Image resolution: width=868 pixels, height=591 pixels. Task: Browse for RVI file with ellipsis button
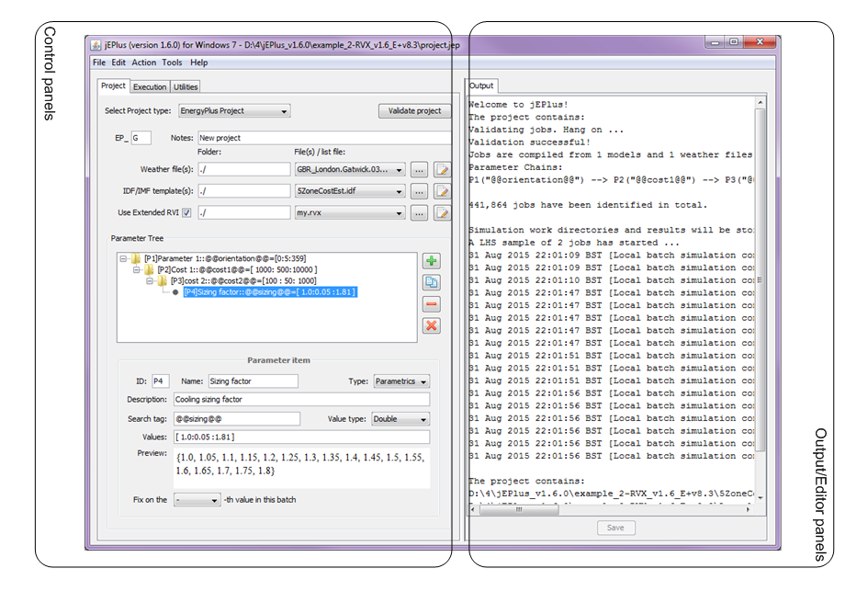coord(419,212)
